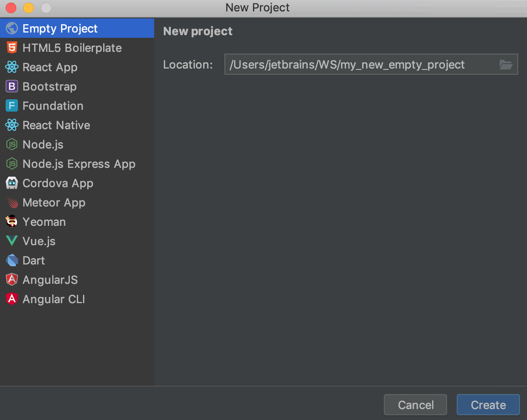Click the Empty Project globe icon
The image size is (527, 420).
click(12, 29)
